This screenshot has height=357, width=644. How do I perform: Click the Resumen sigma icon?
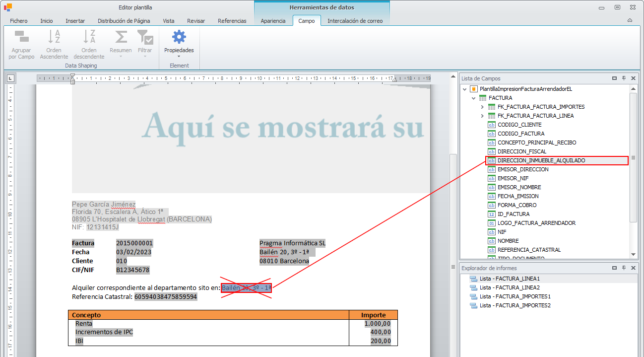(121, 37)
